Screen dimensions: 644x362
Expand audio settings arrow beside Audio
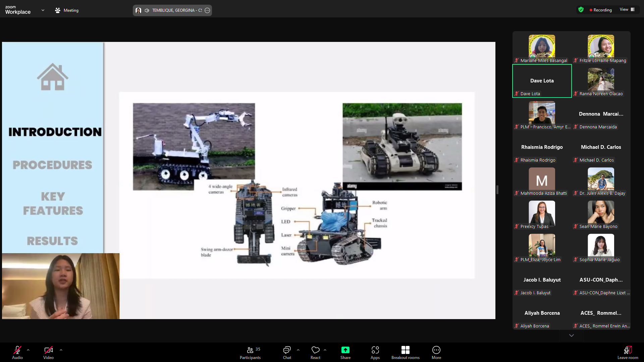click(x=28, y=350)
